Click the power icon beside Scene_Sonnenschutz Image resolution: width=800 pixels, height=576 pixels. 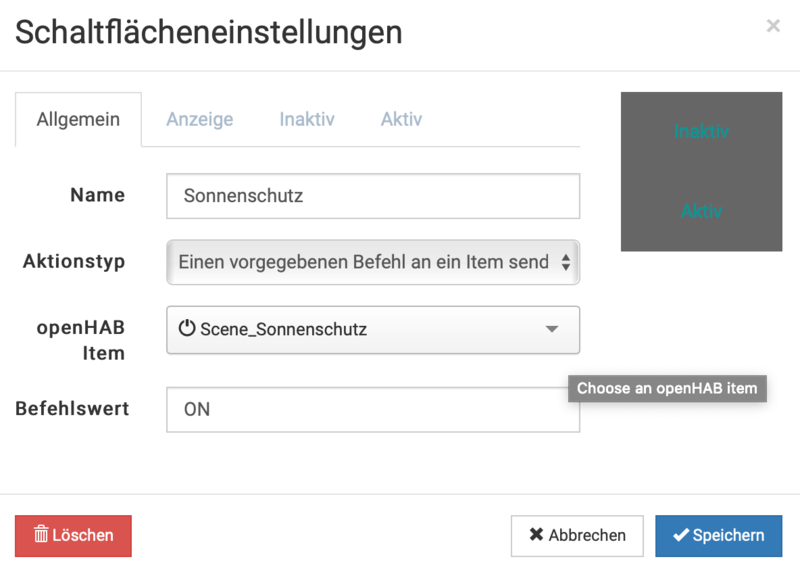click(x=187, y=328)
